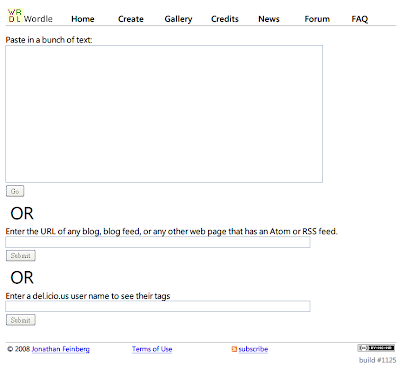Open the Gallery page
400x370 pixels.
(178, 19)
